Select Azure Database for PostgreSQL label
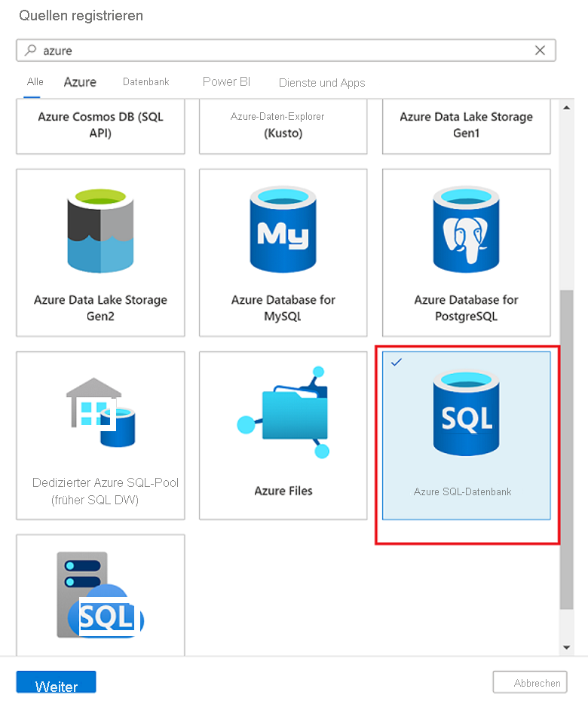Viewport: 588px width, 701px height. [x=467, y=308]
